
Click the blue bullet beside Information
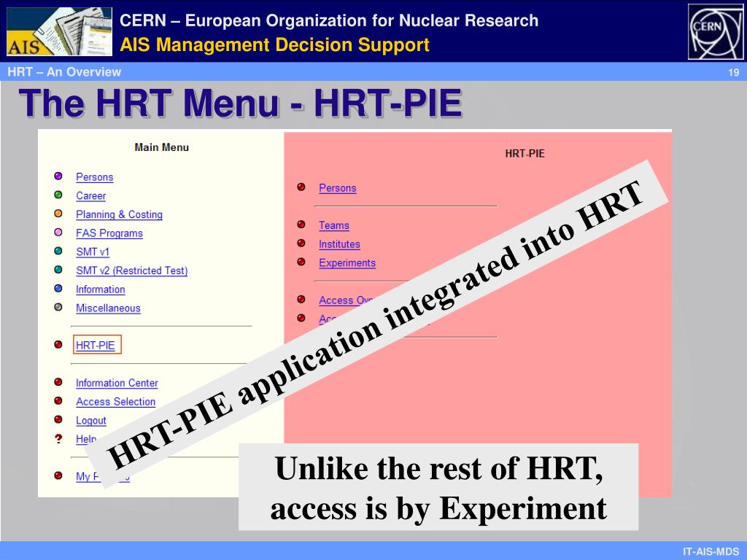tap(58, 288)
